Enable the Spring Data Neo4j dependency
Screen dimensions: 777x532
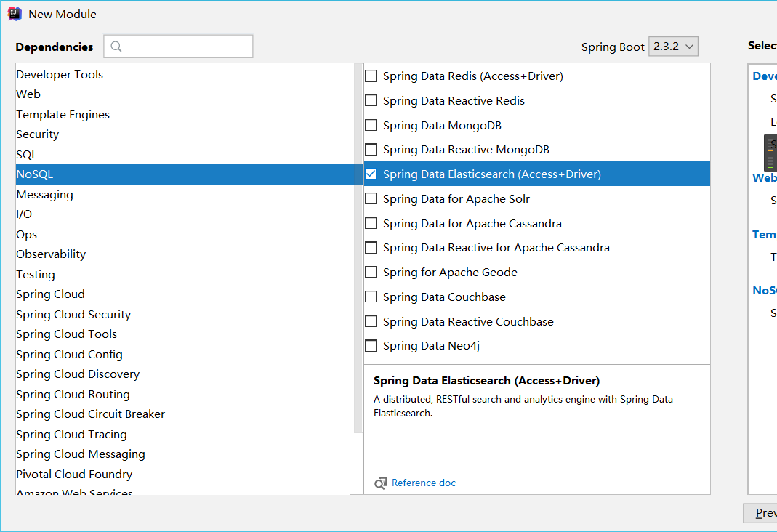371,346
